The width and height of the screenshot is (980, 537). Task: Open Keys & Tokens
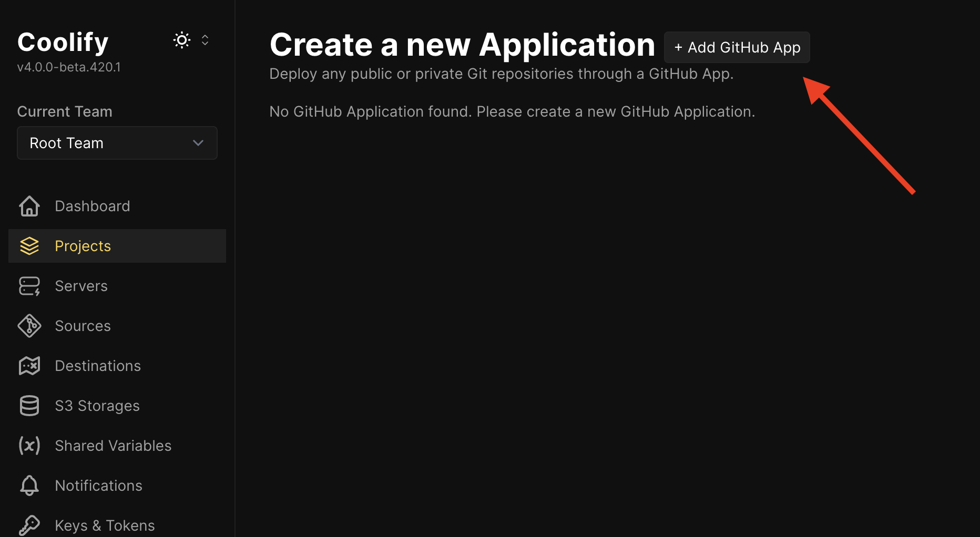click(x=117, y=525)
